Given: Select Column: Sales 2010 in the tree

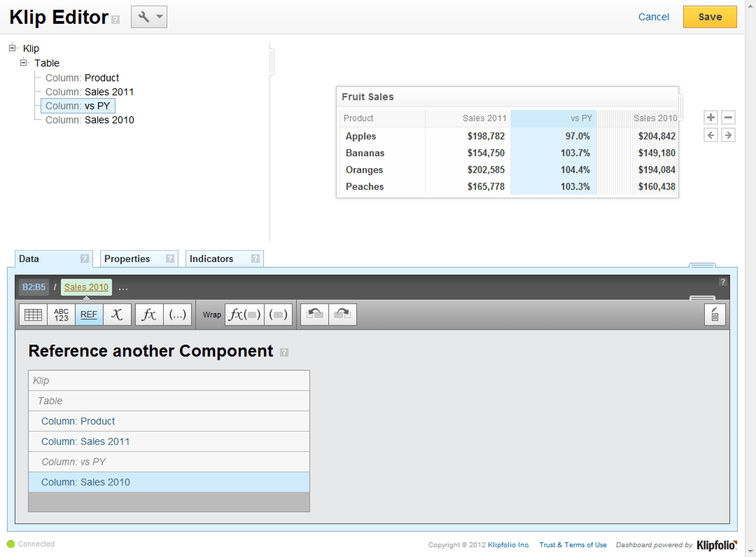Looking at the screenshot, I should [90, 120].
